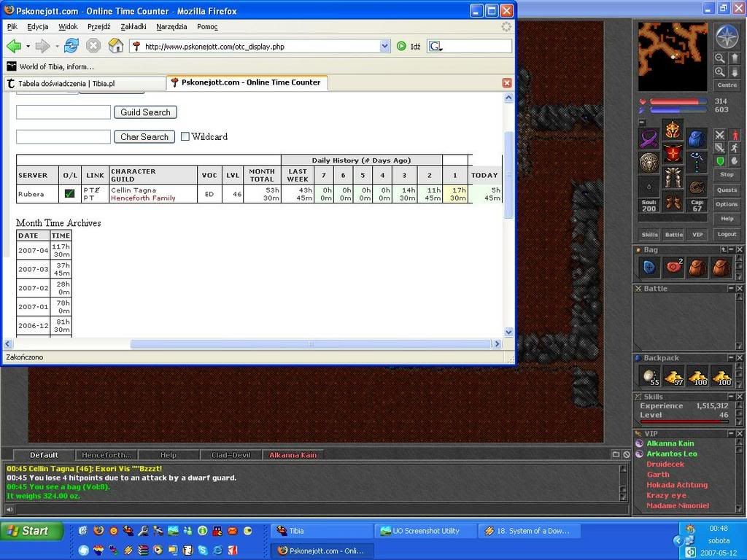Screen dimensions: 747x560
Task: Switch to the Tabela doświadczenia Tibia.pl tab
Action: point(85,83)
